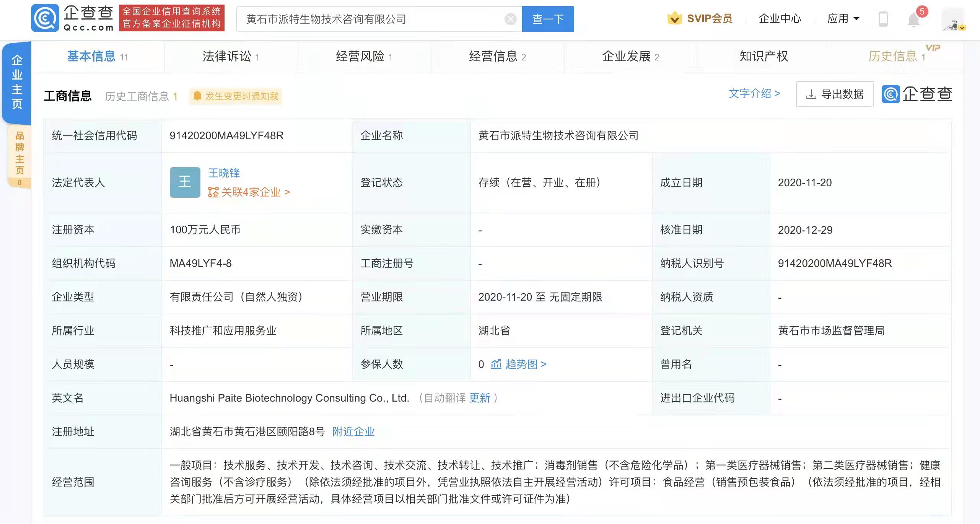Click registered capital 100万元人民币
980x524 pixels.
(x=205, y=229)
